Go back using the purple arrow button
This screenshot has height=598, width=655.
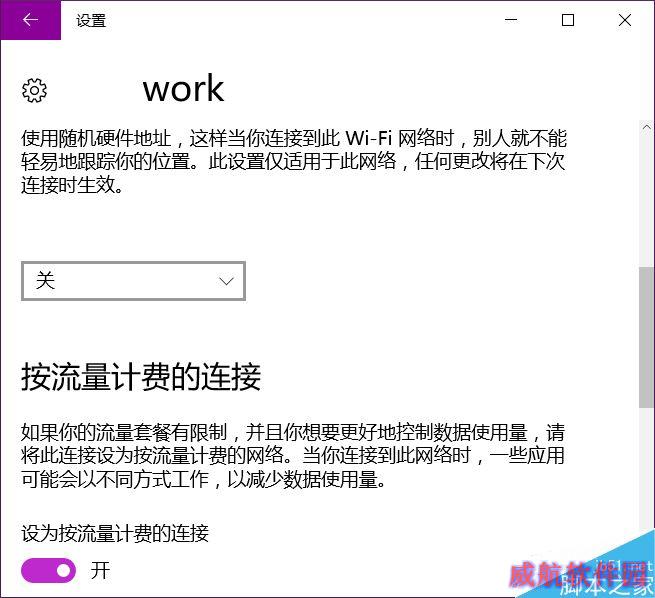click(30, 20)
